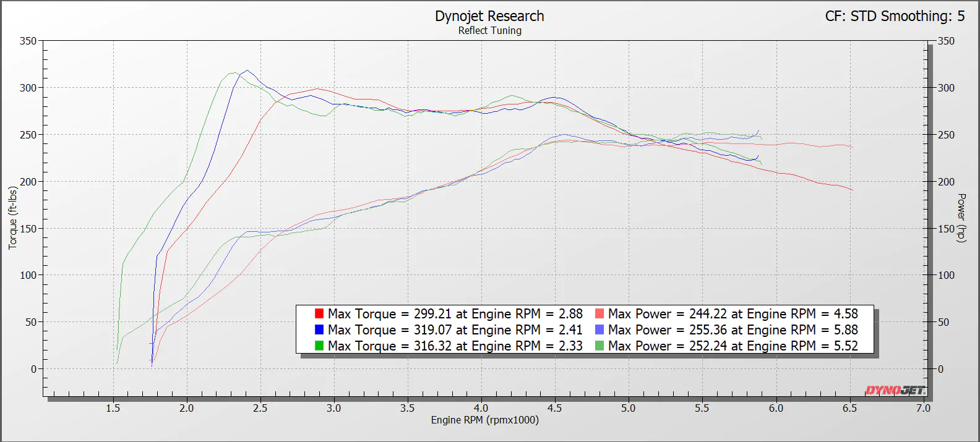Click the 'Torque (ft-lbs)' axis label
Screen dimensions: 980x442
[13, 218]
